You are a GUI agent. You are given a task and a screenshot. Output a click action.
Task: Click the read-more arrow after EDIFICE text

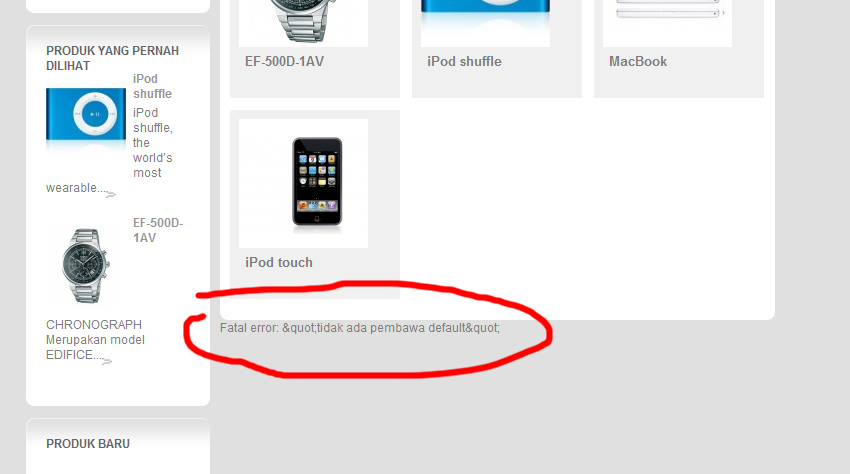point(107,361)
